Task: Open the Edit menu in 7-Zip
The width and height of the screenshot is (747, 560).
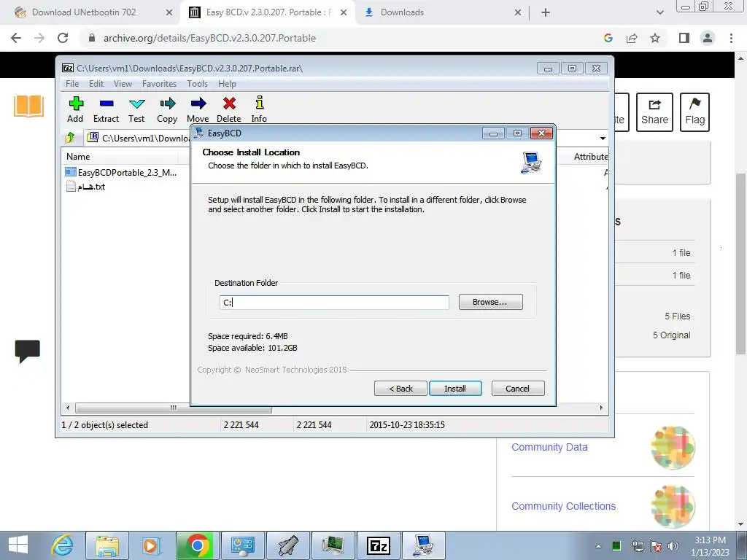Action: tap(96, 84)
